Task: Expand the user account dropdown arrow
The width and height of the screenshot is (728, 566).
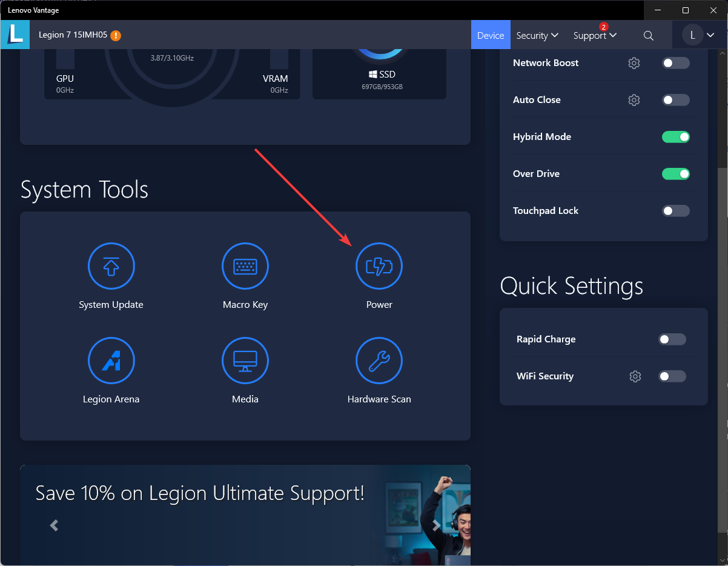Action: point(710,35)
